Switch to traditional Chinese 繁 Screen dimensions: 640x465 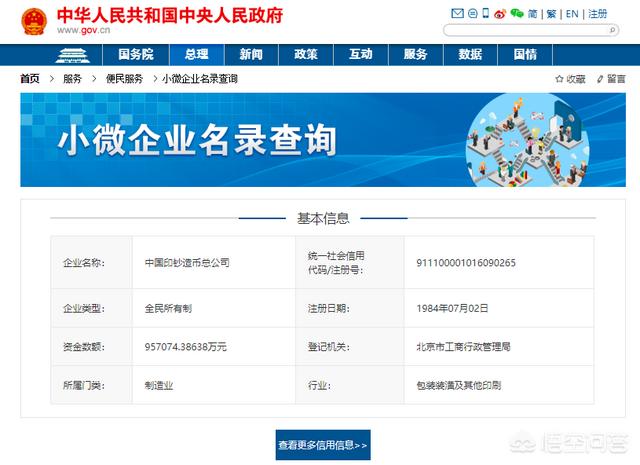pos(551,14)
